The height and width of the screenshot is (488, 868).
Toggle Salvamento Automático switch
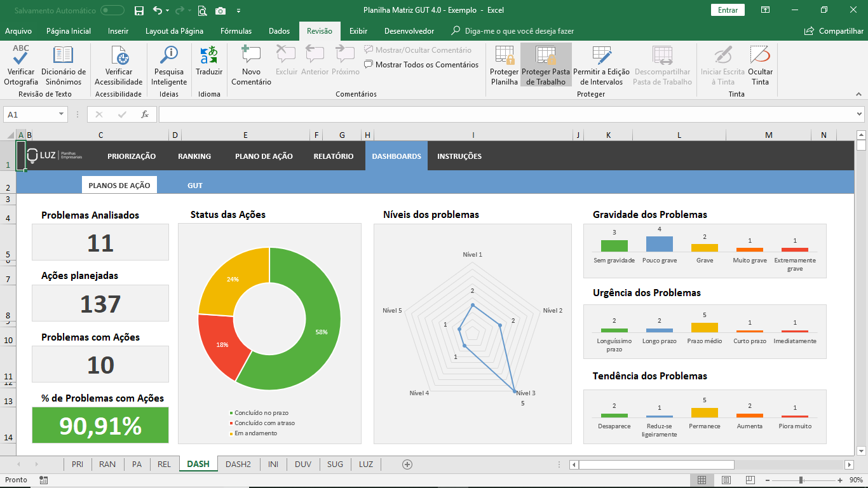pos(112,10)
